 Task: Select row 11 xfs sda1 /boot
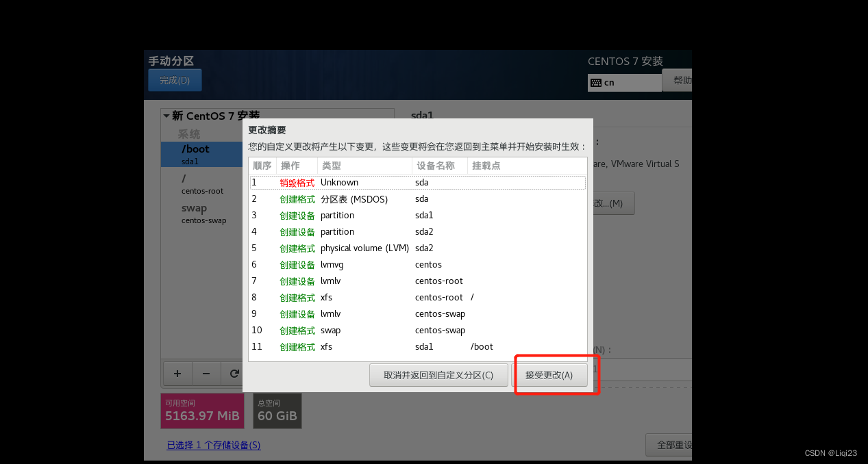coord(418,347)
